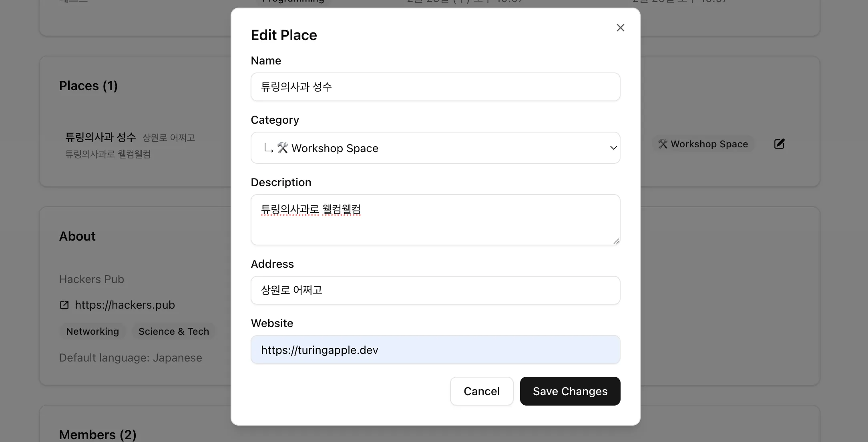868x442 pixels.
Task: Click the edit pencil icon next to Workshop Space
Action: (779, 144)
